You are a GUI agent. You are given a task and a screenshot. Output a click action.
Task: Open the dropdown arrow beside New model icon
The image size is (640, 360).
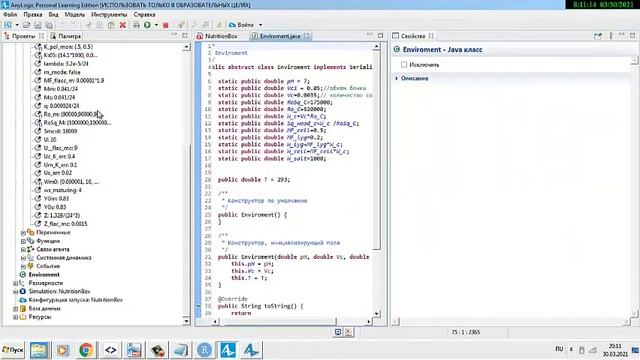(17, 25)
